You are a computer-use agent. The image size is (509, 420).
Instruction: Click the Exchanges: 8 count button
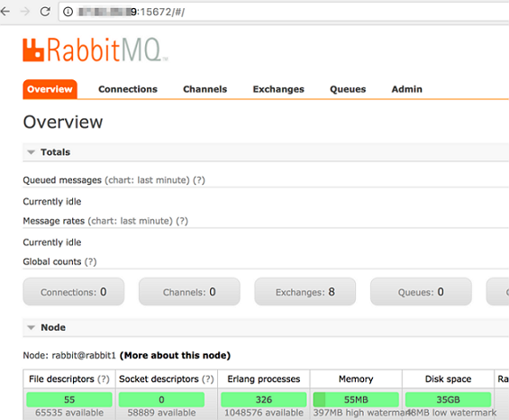coord(305,292)
